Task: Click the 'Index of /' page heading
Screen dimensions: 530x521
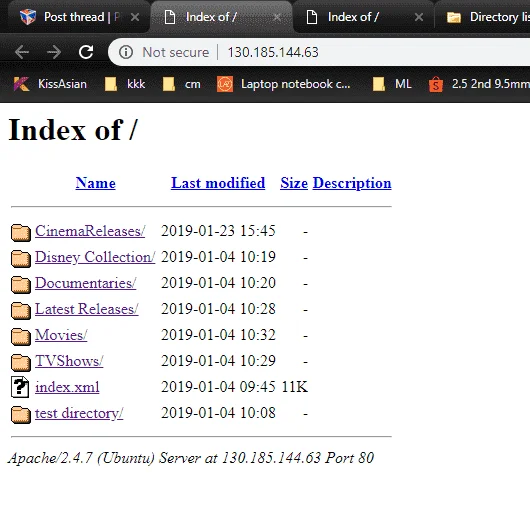Action: point(73,130)
